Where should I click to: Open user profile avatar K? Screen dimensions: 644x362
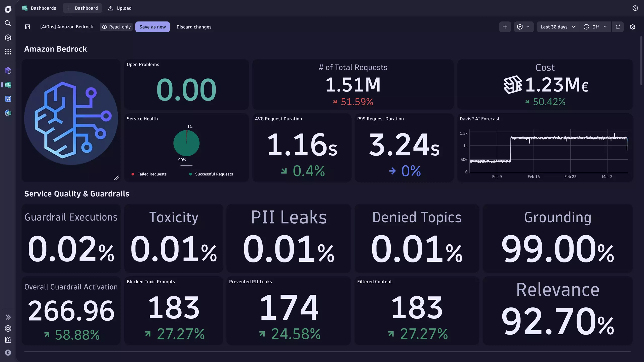[8, 352]
